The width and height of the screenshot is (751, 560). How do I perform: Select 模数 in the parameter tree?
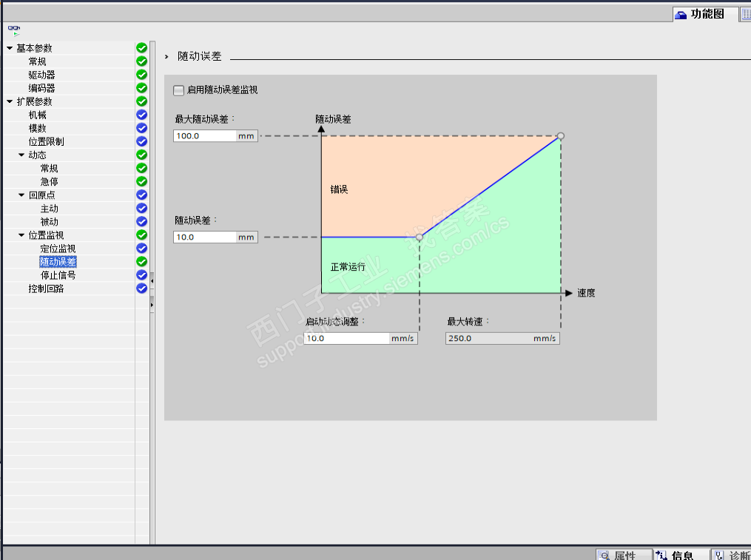(37, 129)
